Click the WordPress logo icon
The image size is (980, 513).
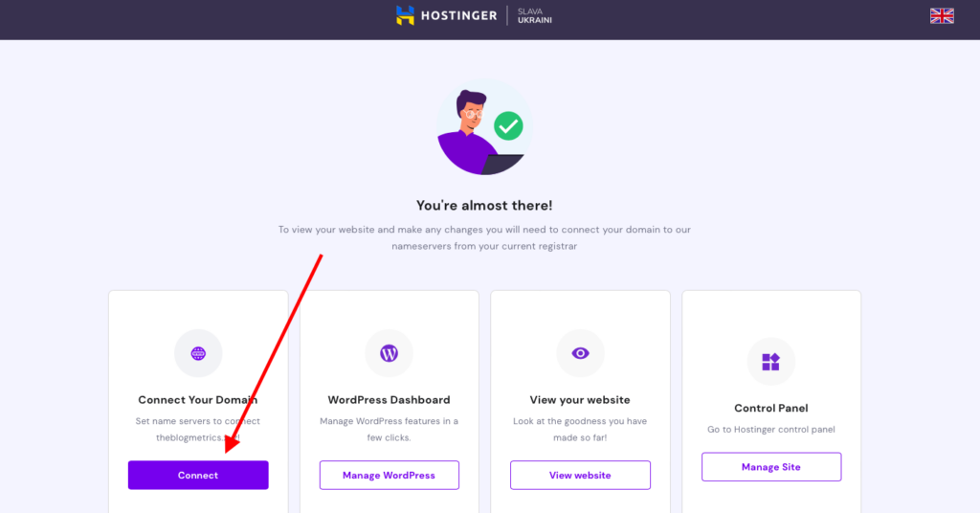(389, 353)
